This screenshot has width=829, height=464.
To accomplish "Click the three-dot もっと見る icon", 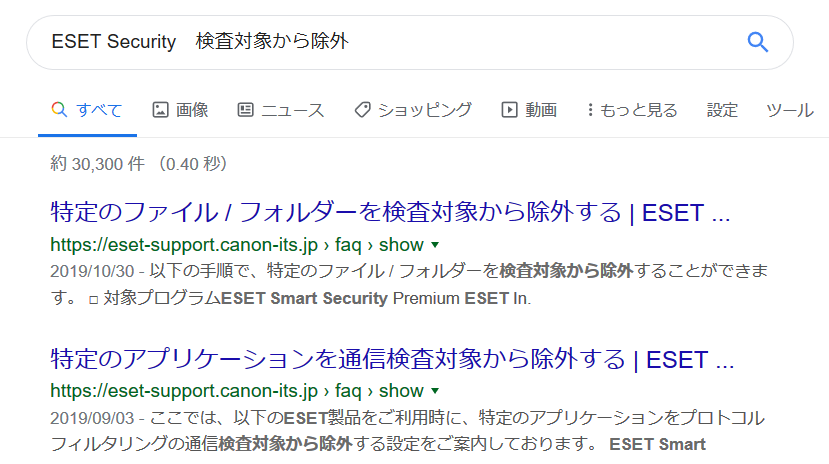I will point(590,110).
